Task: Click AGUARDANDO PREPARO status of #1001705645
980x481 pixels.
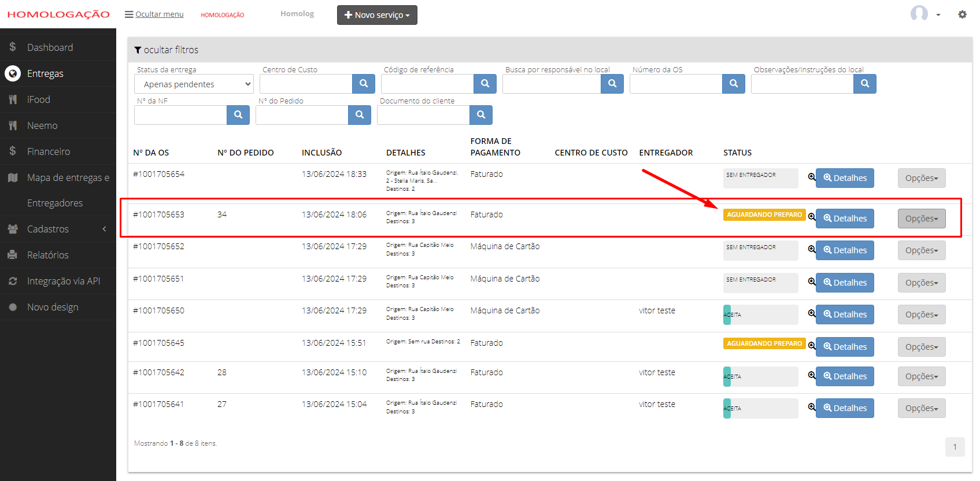Action: 764,343
